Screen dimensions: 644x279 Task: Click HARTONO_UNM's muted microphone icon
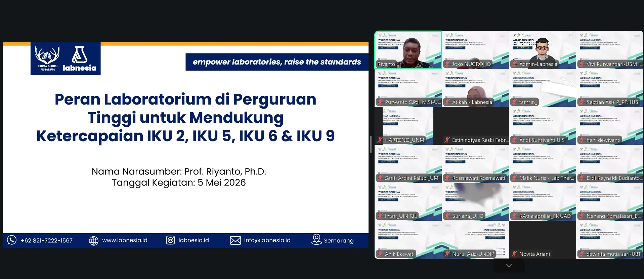(x=380, y=140)
